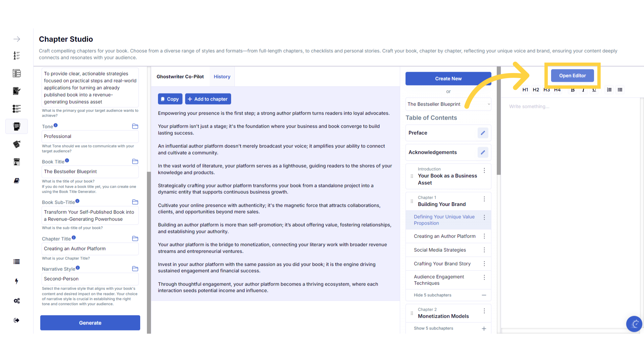
Task: Click the Acknowledgements pencil edit icon
Action: coord(483,153)
